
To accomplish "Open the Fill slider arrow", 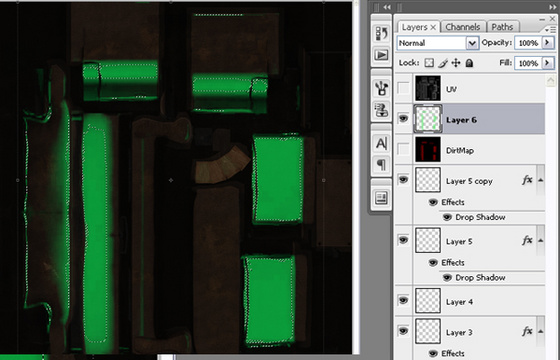I will 547,63.
